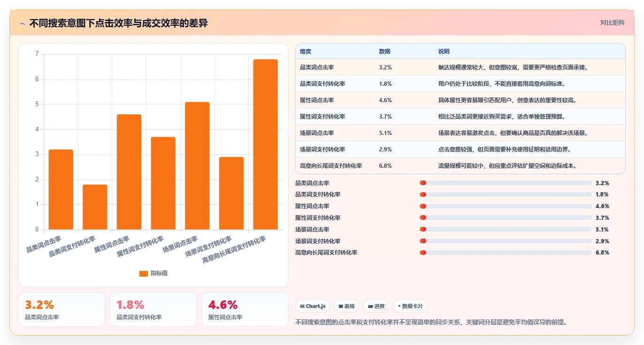Click the 说明 table column header
The width and height of the screenshot is (644, 345).
[444, 52]
